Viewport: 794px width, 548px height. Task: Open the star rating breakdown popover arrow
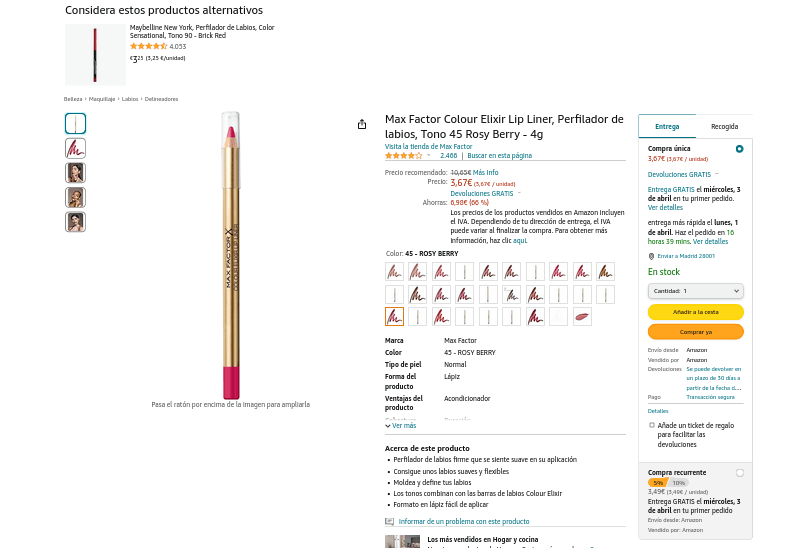coord(429,155)
